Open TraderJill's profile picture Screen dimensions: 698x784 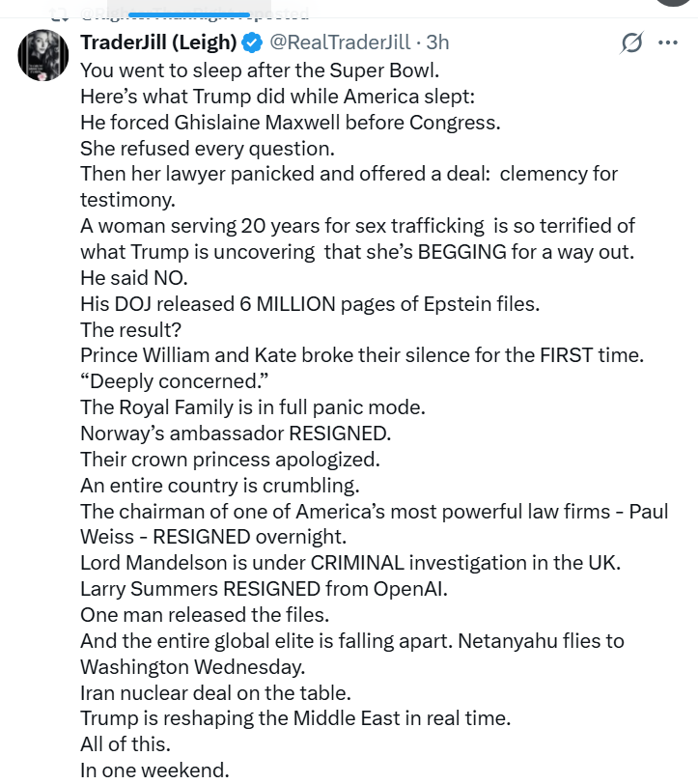point(43,55)
